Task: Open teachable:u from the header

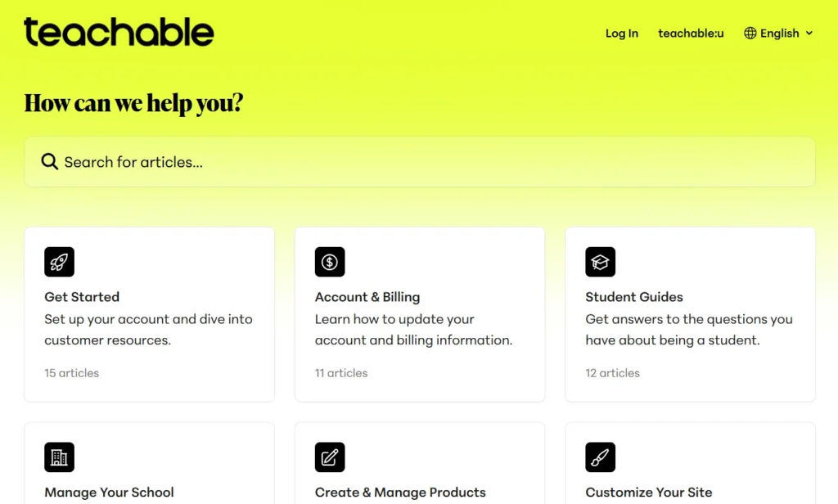Action: click(x=691, y=34)
